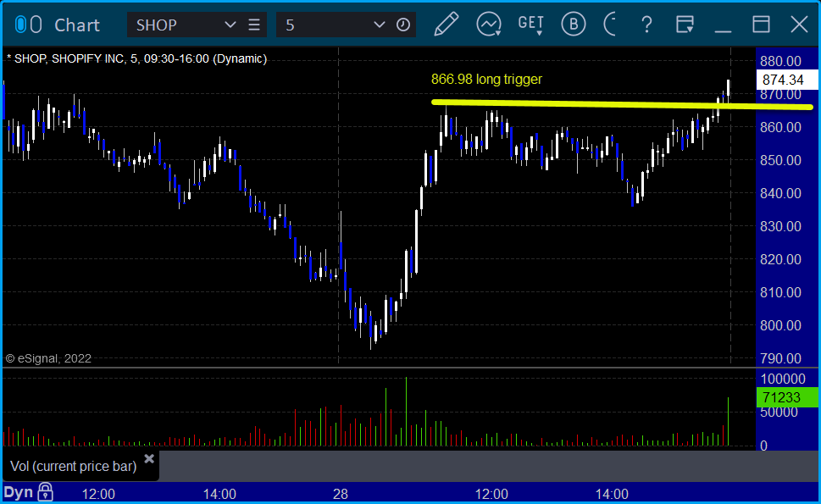Click the white interval link icon beside Chart

36,25
